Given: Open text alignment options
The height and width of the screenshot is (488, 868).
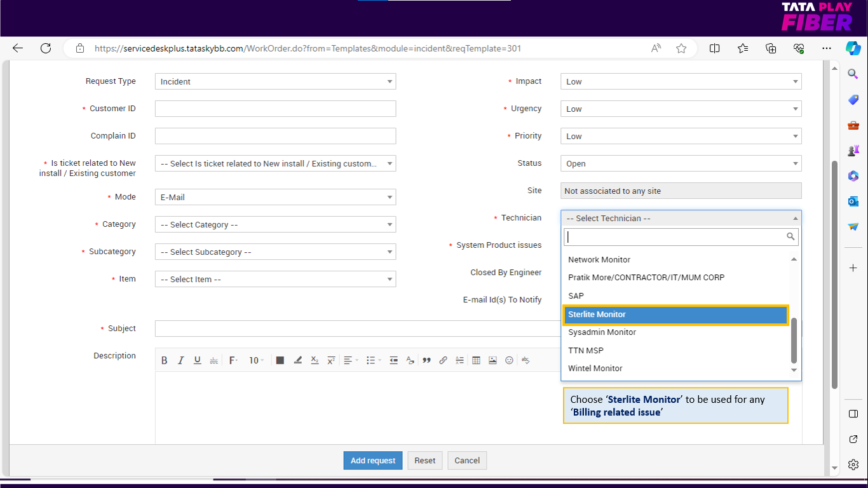Looking at the screenshot, I should click(x=349, y=360).
